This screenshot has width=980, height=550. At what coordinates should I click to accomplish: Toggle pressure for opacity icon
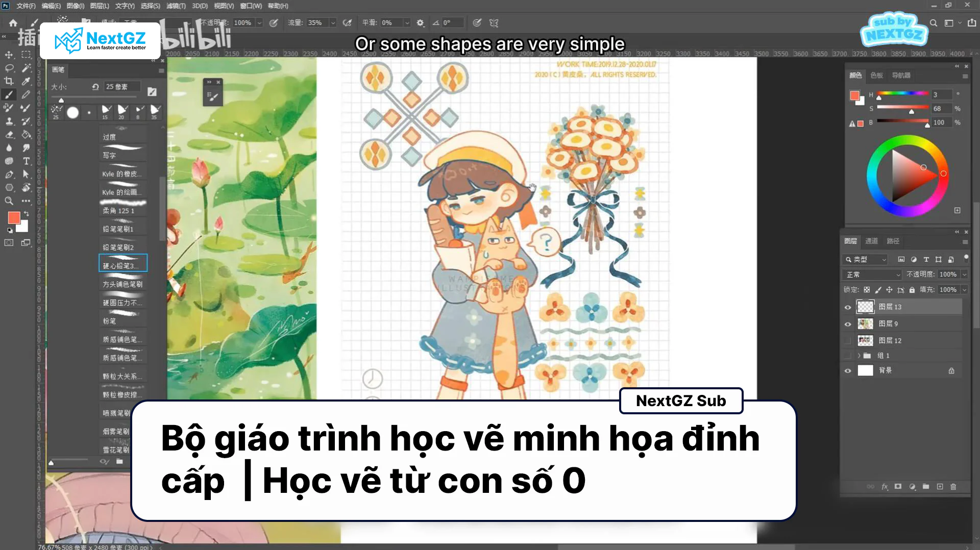(274, 23)
